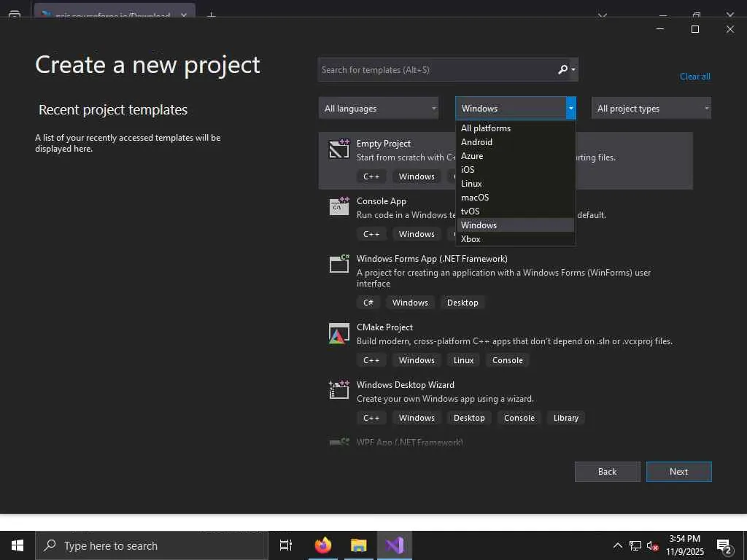Click the C++ tag under Empty Project
The image size is (747, 560).
(x=371, y=176)
